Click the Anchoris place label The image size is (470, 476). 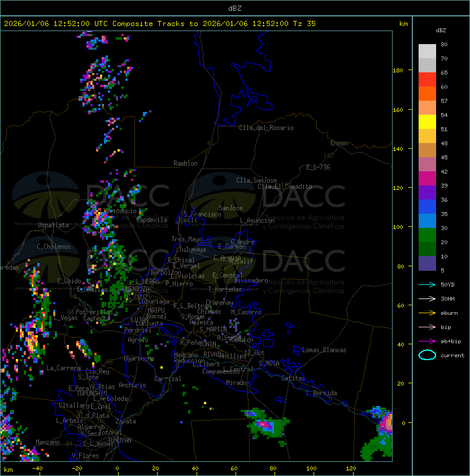click(132, 385)
